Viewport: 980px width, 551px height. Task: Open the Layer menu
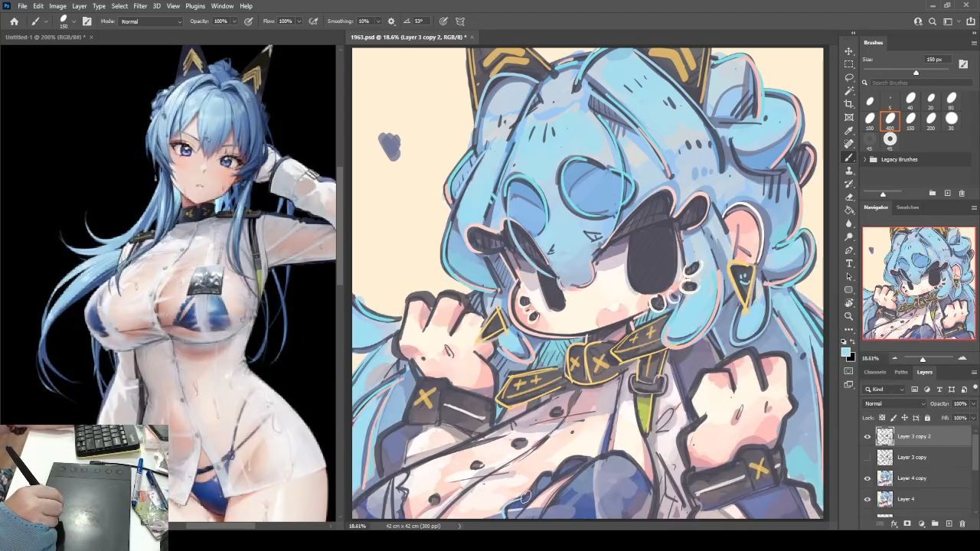coord(80,6)
